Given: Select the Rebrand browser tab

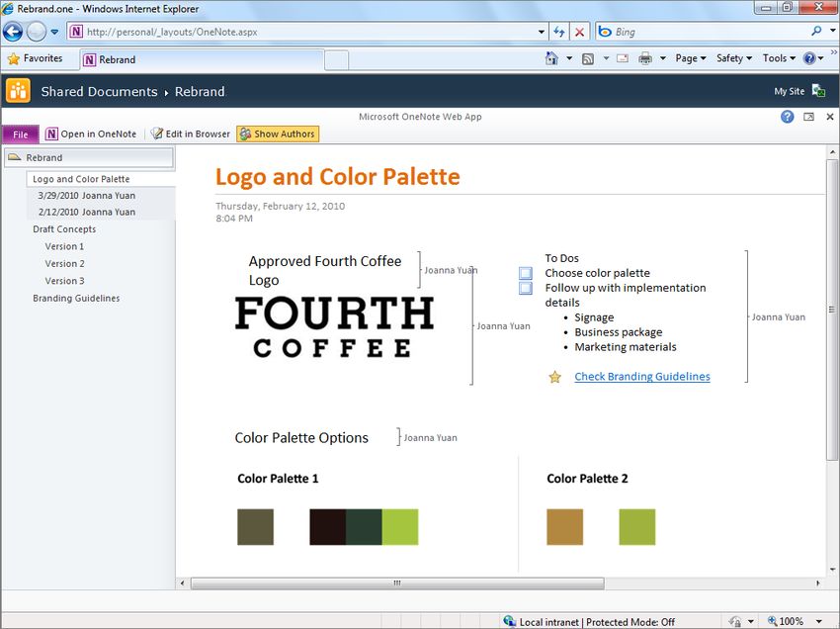Looking at the screenshot, I should tap(203, 59).
